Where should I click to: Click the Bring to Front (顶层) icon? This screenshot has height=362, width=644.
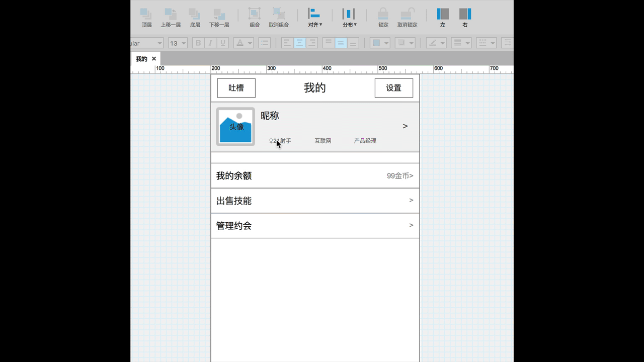(146, 15)
